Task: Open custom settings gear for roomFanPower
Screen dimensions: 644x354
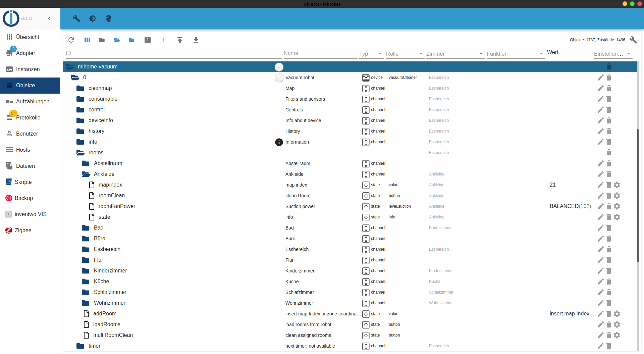Action: click(617, 206)
